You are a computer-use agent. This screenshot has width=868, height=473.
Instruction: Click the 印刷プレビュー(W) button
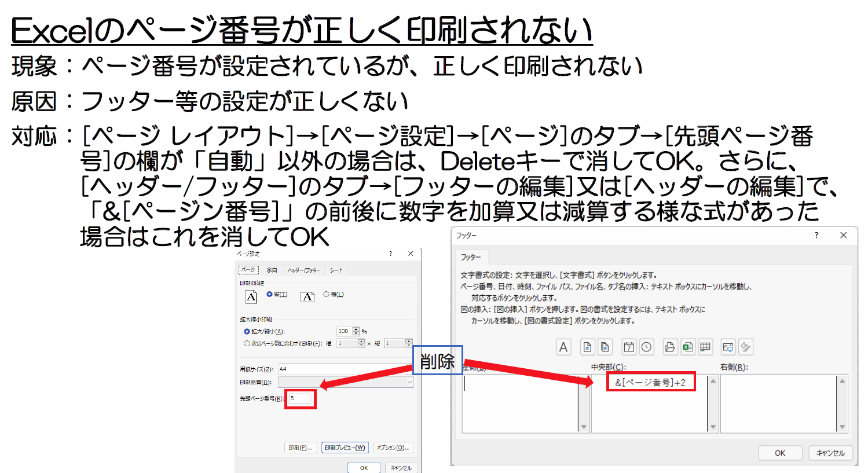[345, 448]
